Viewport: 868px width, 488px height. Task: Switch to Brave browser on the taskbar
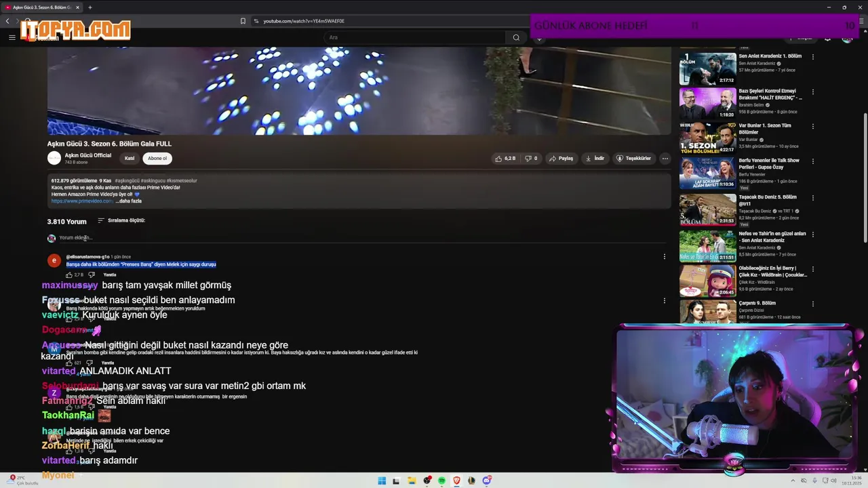[x=456, y=481]
